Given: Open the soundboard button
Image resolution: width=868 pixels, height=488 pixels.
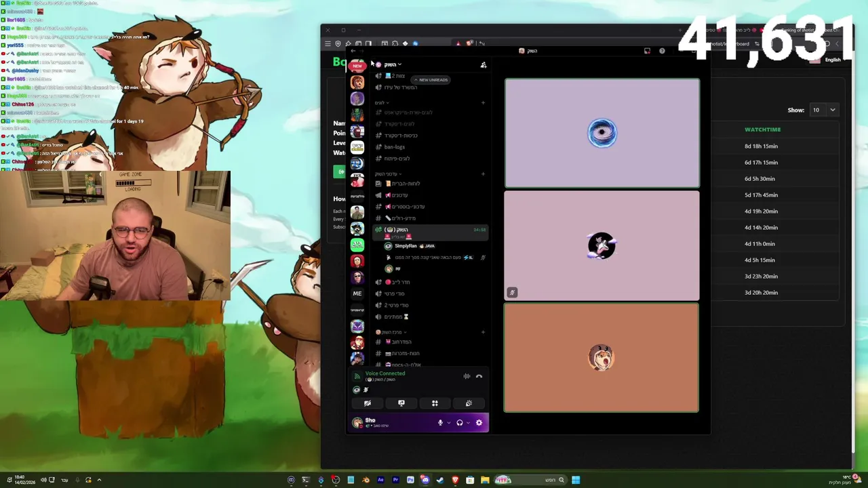Looking at the screenshot, I should pos(469,403).
